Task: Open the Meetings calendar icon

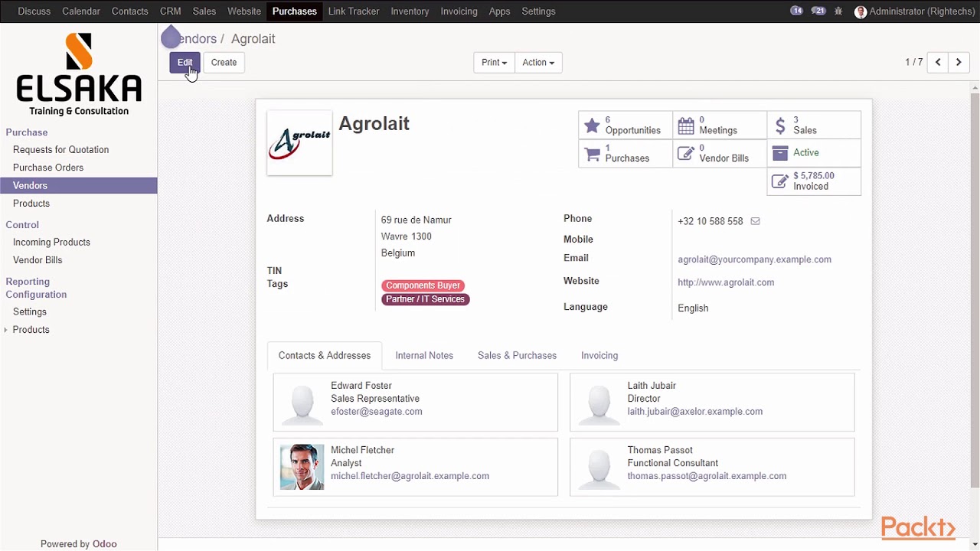Action: 686,126
